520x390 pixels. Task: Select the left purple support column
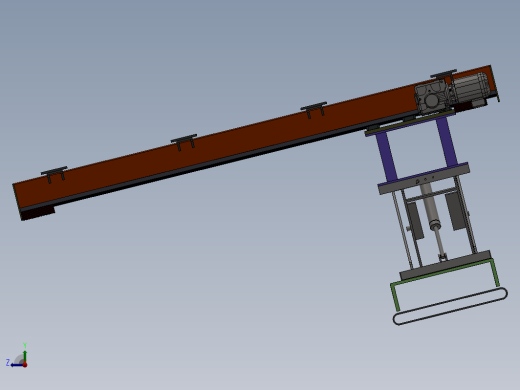[x=387, y=156]
